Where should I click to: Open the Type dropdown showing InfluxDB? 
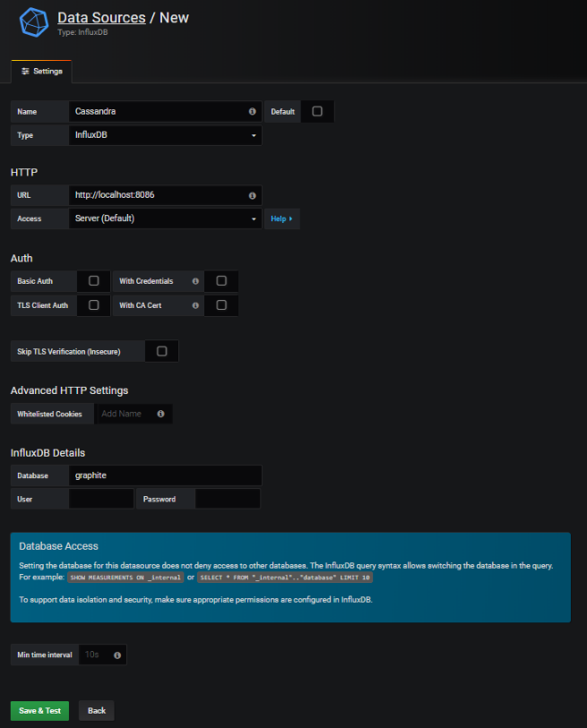coord(166,135)
